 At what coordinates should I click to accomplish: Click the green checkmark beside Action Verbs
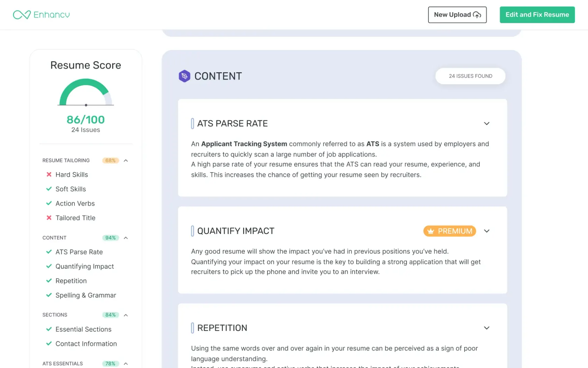[x=49, y=203]
